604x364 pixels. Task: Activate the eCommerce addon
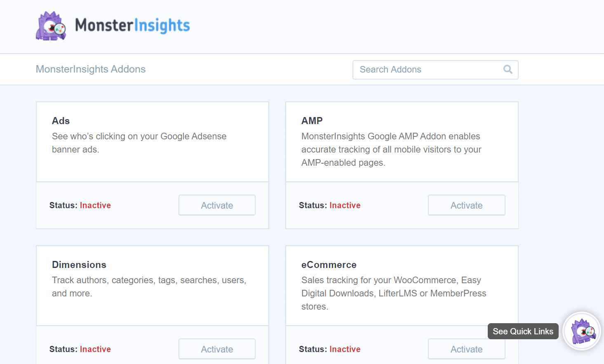(x=466, y=349)
